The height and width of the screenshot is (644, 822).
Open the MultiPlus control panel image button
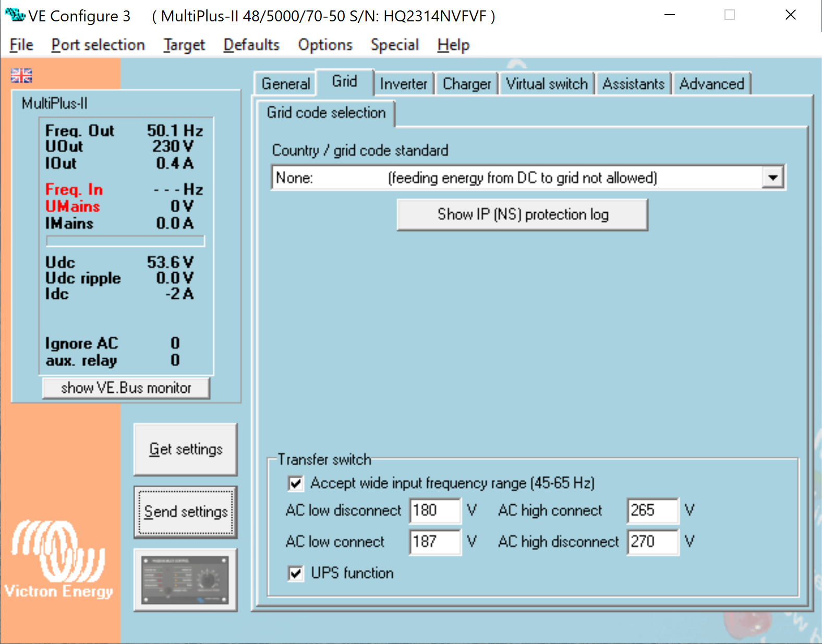click(185, 580)
